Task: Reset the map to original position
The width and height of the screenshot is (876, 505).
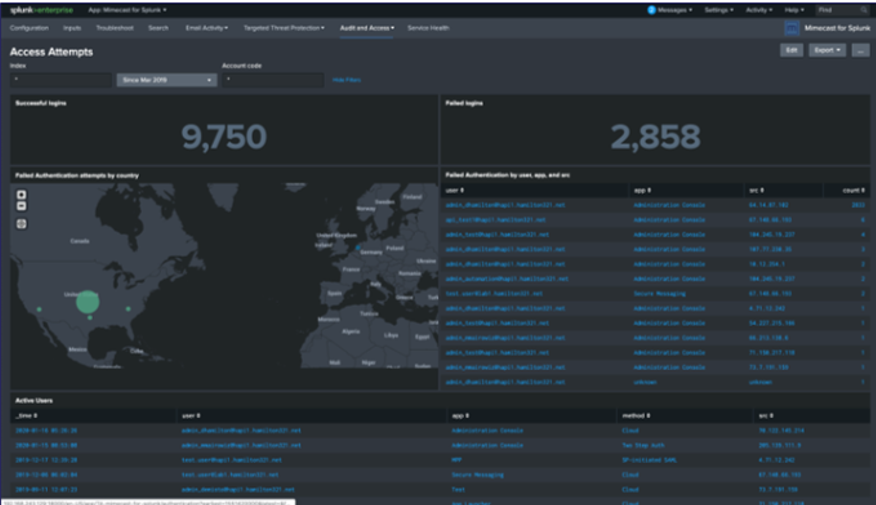Action: [22, 223]
